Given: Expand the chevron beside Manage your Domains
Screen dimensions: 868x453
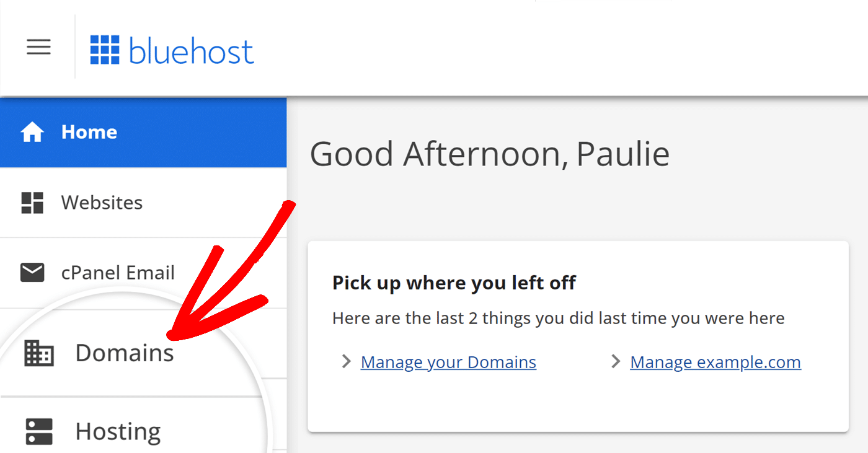Looking at the screenshot, I should [346, 361].
